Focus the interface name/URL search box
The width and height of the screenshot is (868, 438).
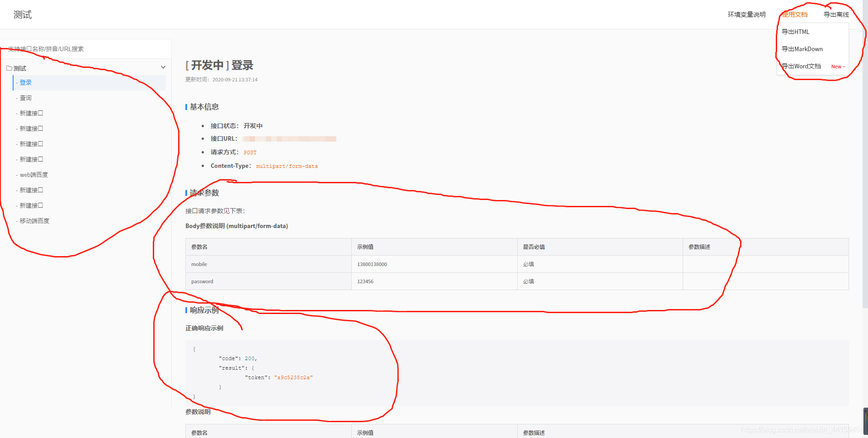click(x=85, y=49)
